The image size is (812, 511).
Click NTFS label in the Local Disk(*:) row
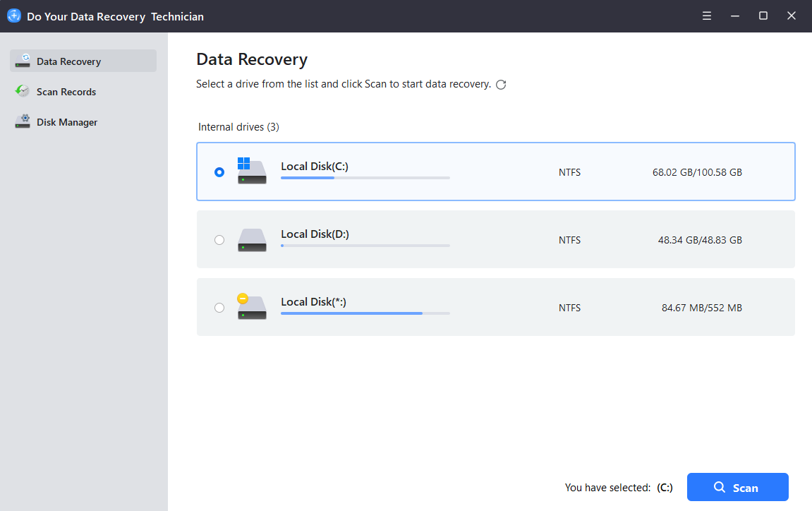[569, 308]
